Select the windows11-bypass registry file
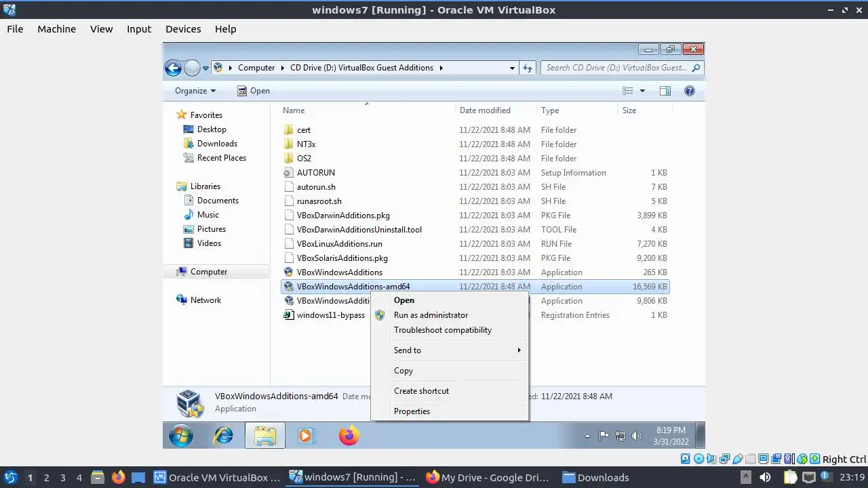This screenshot has height=488, width=868. click(x=331, y=315)
